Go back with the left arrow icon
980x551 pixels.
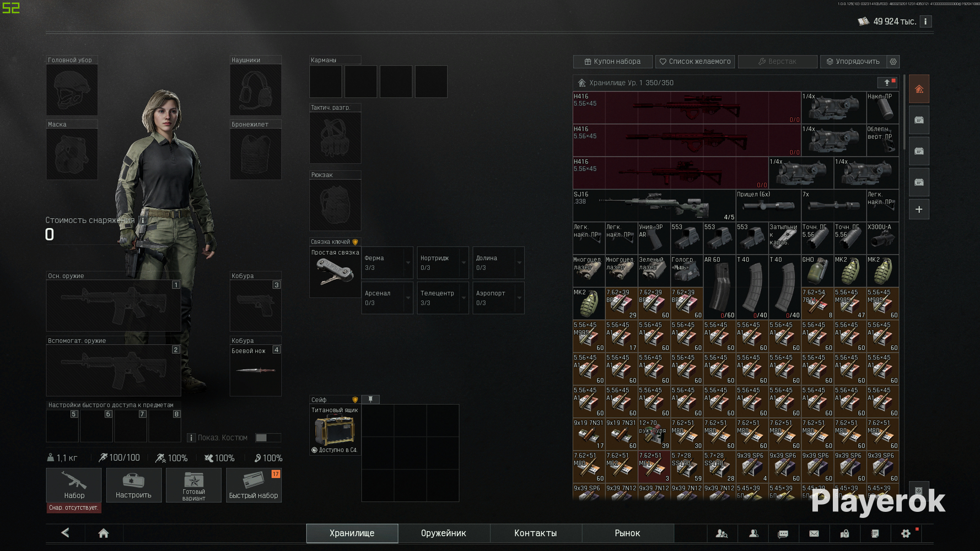(x=65, y=533)
